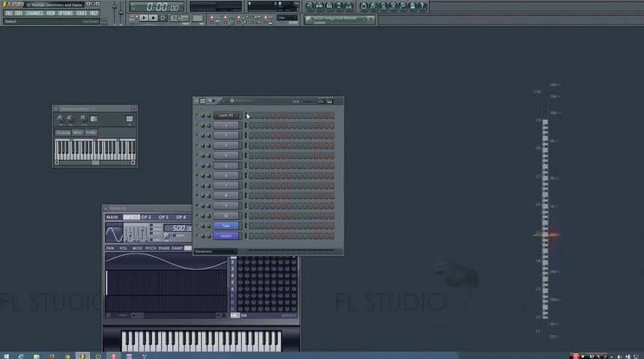Select the PITCH envelope tab in Sytrus
This screenshot has width=644, height=359.
[x=151, y=248]
